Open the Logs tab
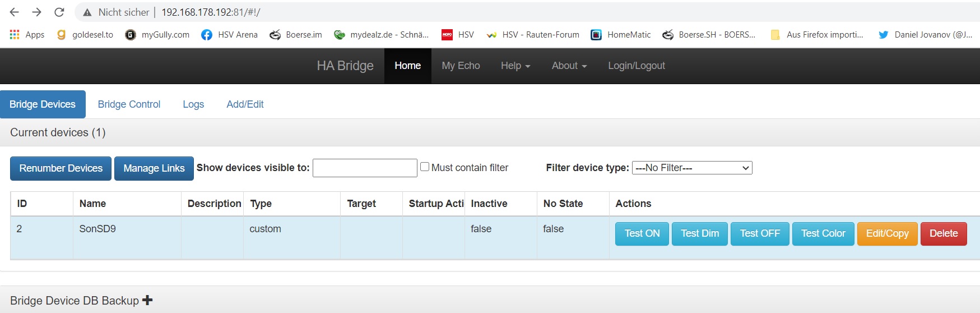This screenshot has height=313, width=980. (x=193, y=104)
